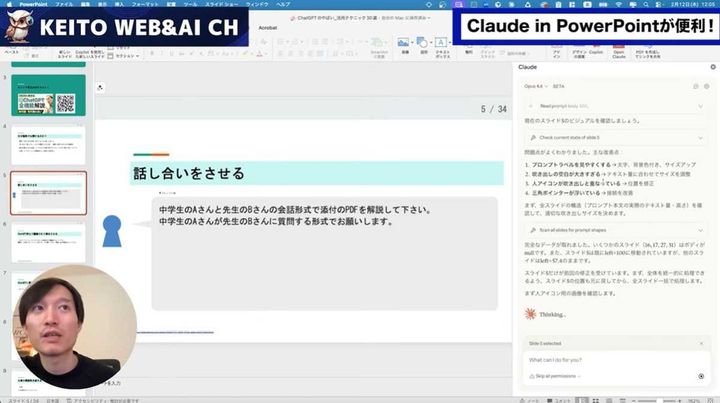This screenshot has width=720, height=403.
Task: Switch to the Acrobat ribbon tab
Action: tap(267, 28)
